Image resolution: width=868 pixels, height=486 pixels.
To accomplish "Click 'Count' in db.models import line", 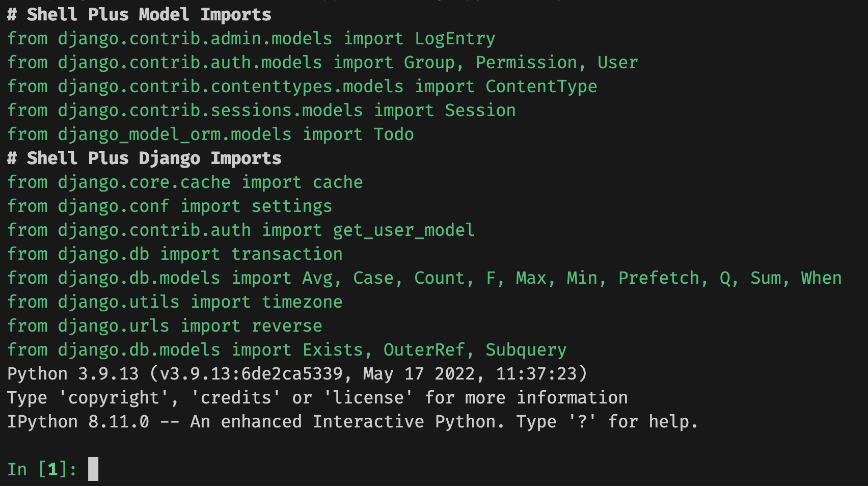I will point(440,278).
